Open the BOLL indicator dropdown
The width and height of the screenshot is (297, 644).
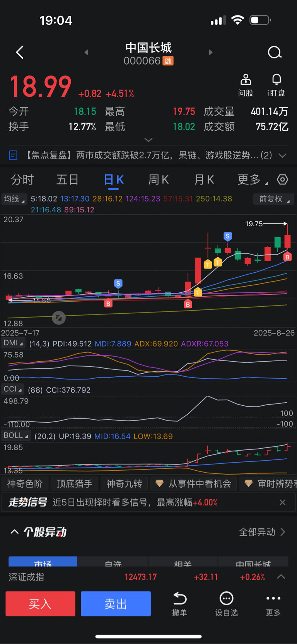(16, 436)
